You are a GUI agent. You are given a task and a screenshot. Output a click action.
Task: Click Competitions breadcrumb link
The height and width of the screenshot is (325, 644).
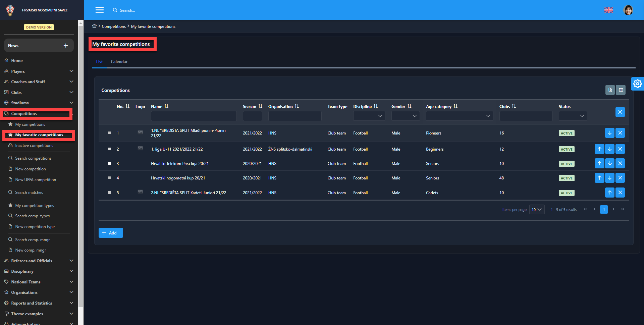tap(114, 26)
